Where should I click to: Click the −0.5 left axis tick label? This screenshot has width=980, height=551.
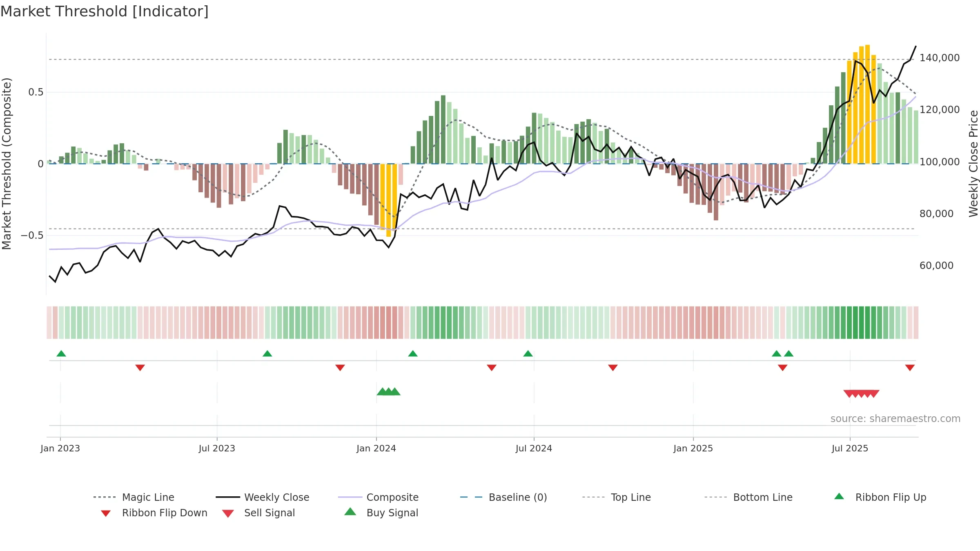(x=32, y=236)
